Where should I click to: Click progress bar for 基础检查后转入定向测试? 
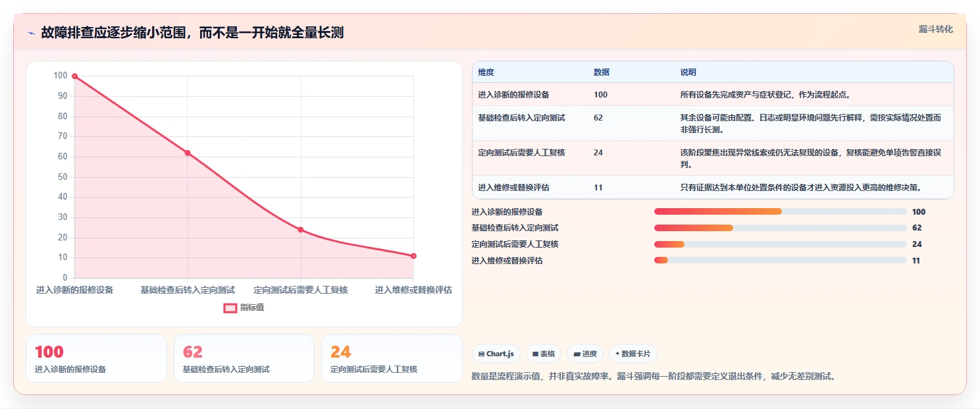(781, 228)
